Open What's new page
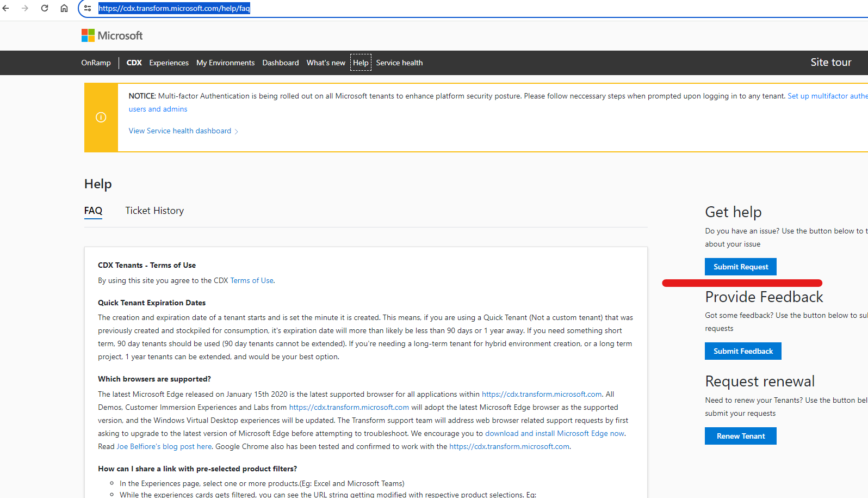This screenshot has width=868, height=498. point(326,63)
